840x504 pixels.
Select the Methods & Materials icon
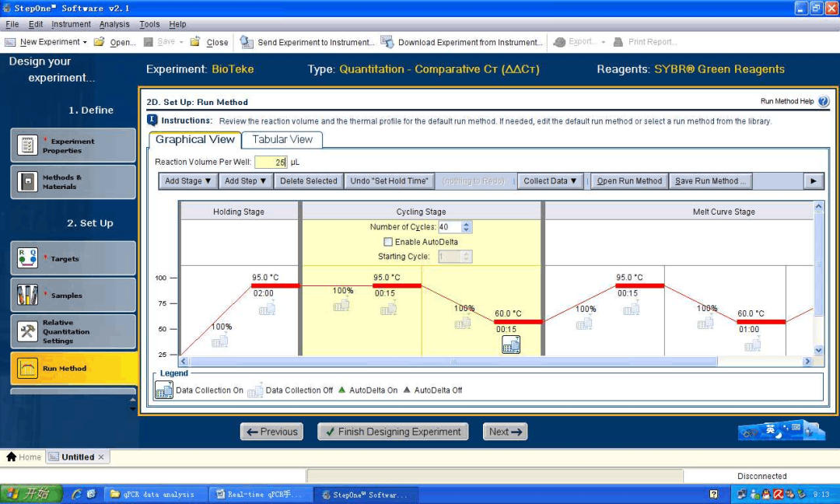tap(28, 182)
